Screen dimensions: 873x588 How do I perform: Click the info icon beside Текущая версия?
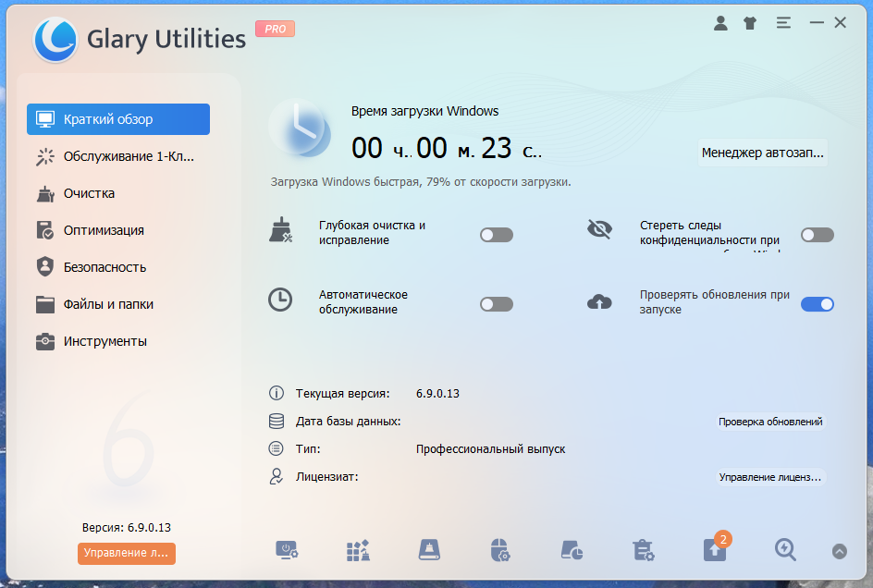click(x=277, y=393)
